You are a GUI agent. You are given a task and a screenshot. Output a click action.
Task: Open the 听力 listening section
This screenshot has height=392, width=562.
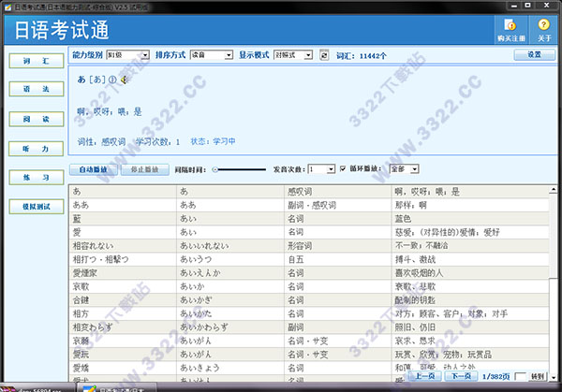click(31, 148)
